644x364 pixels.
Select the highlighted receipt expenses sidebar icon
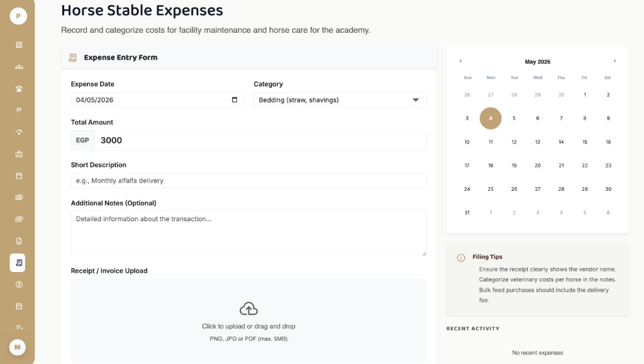click(18, 263)
